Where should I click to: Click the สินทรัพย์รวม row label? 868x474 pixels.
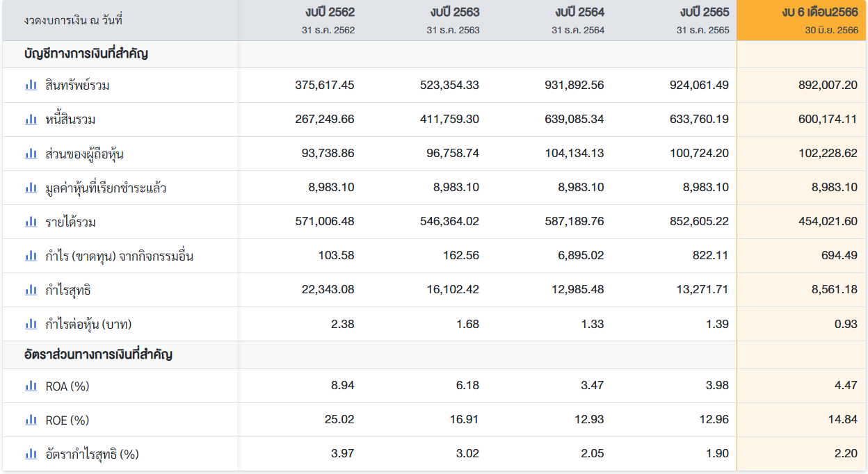point(77,85)
